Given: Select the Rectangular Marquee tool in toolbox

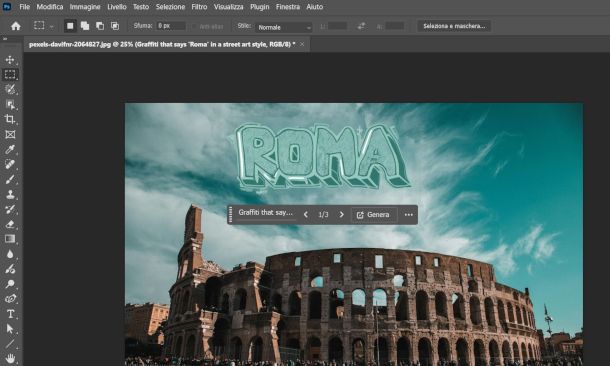Looking at the screenshot, I should point(10,74).
